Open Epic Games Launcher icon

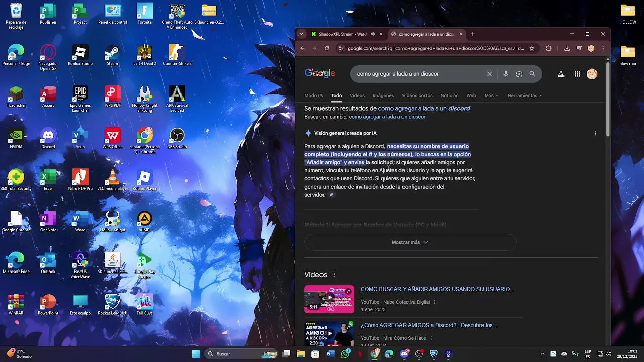(x=80, y=99)
